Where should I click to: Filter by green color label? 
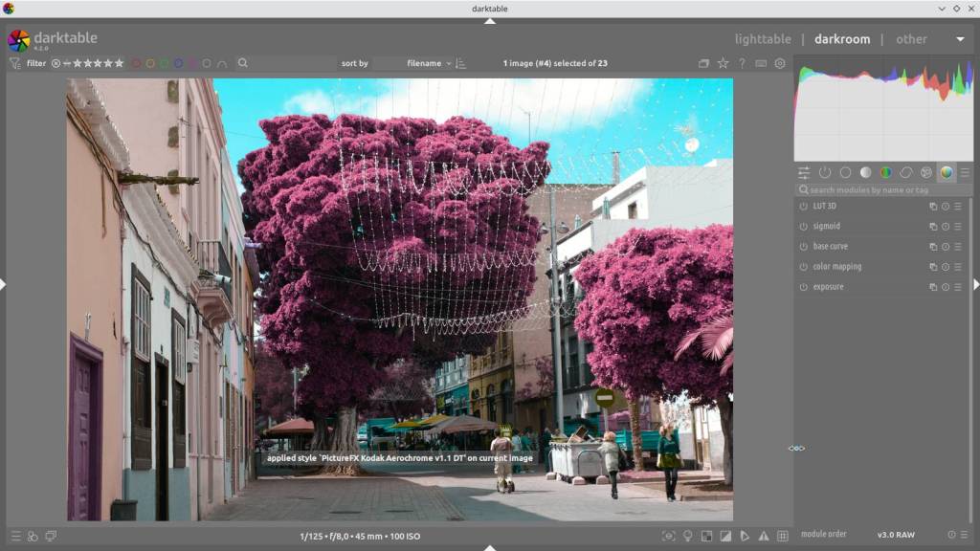coord(164,63)
